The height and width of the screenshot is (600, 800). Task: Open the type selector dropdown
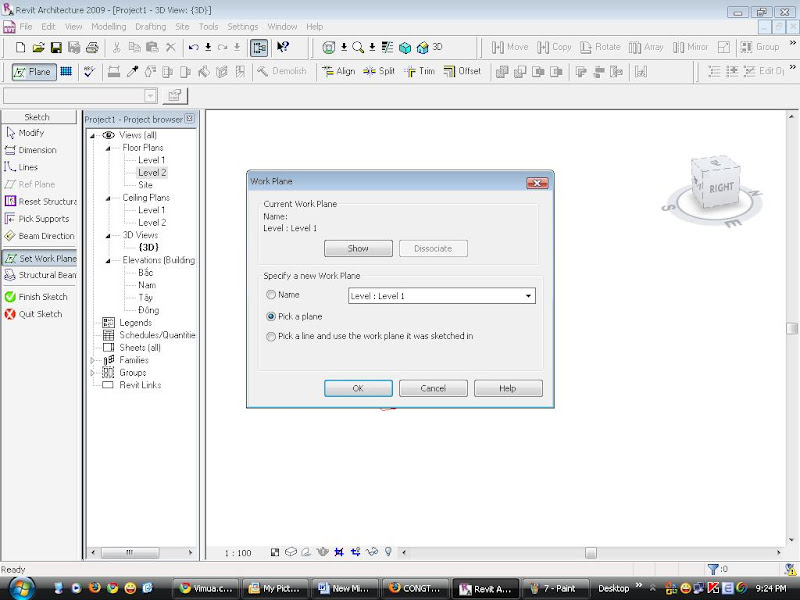(x=151, y=96)
